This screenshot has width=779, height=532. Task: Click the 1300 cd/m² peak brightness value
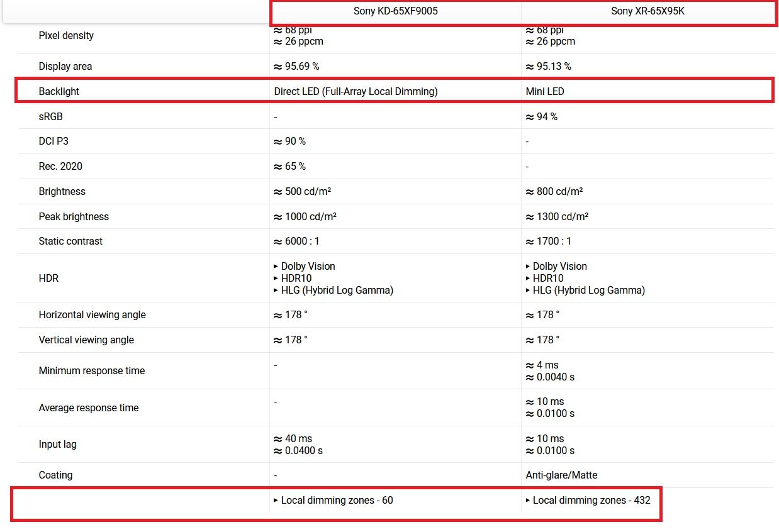click(x=557, y=216)
